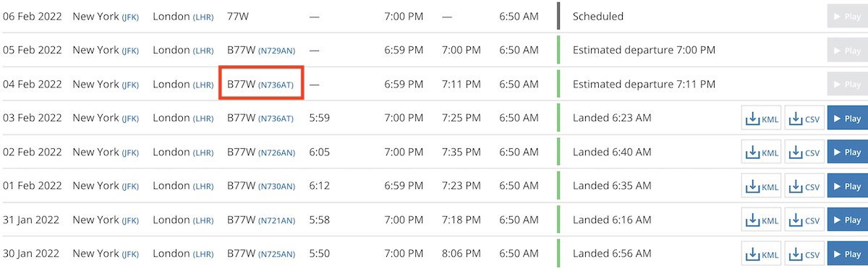
Task: Open JFK airport link in 06 Feb row
Action: (130, 17)
